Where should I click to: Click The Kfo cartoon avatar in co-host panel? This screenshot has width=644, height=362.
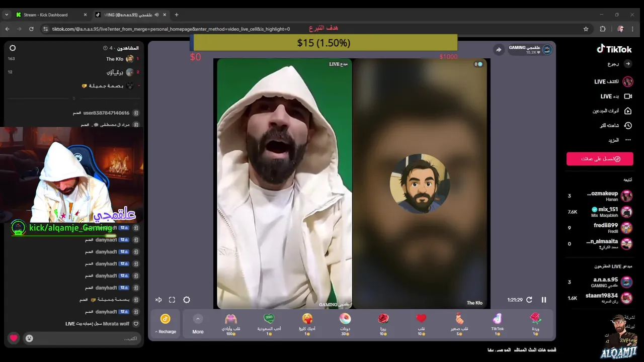click(x=420, y=184)
